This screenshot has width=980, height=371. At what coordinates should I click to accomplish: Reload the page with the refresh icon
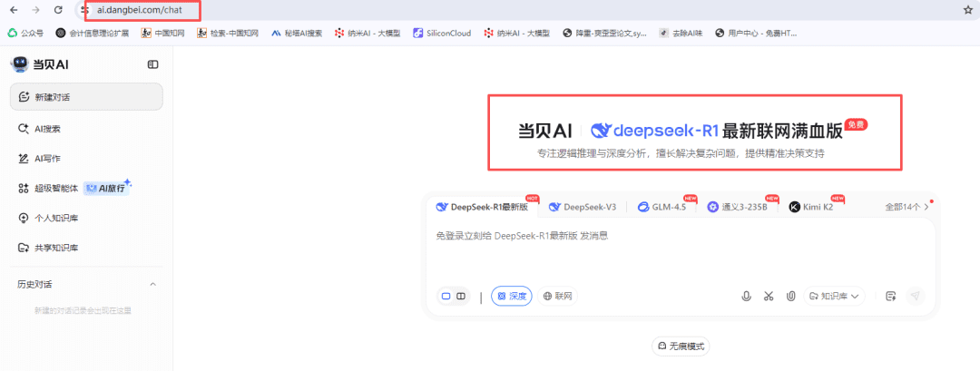(x=58, y=10)
